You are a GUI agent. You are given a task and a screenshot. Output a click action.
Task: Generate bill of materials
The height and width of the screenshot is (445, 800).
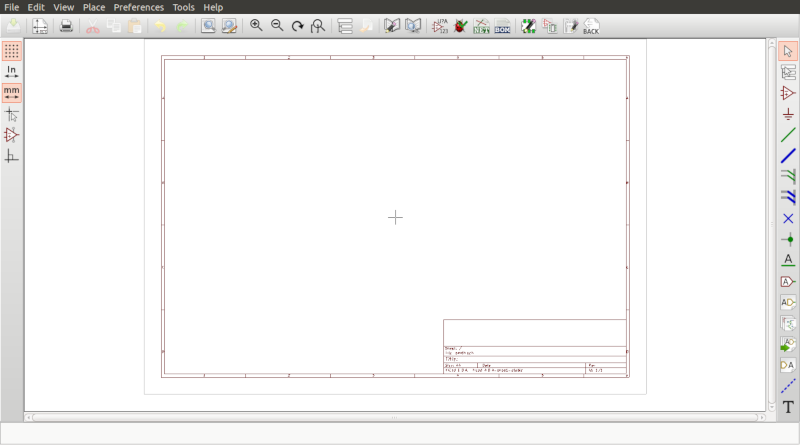point(502,26)
